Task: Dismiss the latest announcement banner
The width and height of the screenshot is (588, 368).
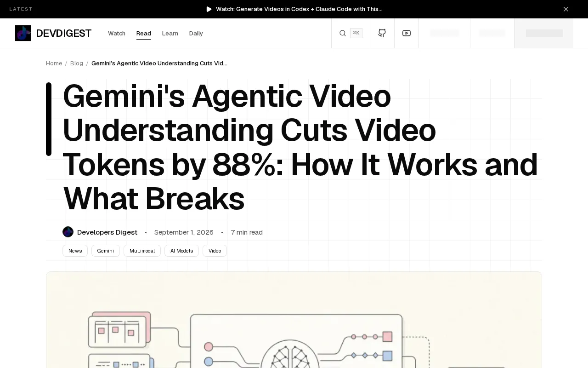Action: click(566, 9)
